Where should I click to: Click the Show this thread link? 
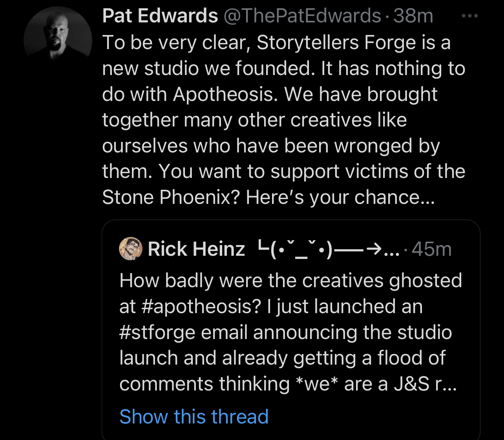194,416
